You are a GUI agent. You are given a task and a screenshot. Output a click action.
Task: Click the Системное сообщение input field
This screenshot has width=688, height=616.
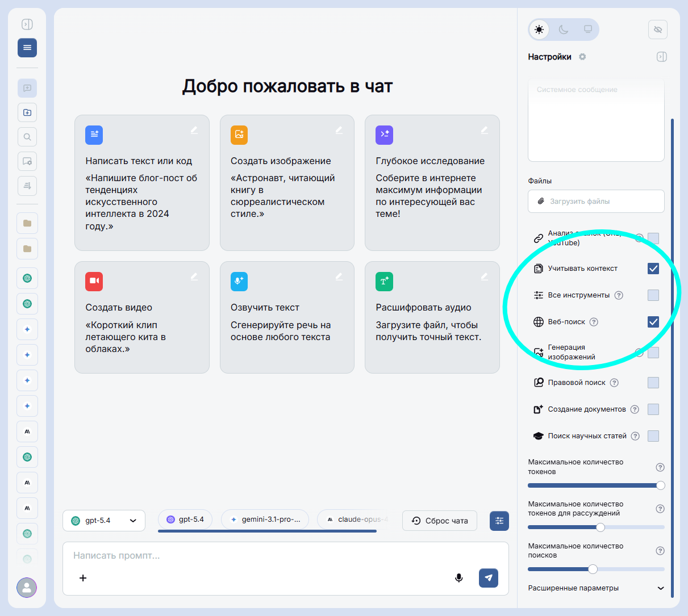pyautogui.click(x=596, y=119)
